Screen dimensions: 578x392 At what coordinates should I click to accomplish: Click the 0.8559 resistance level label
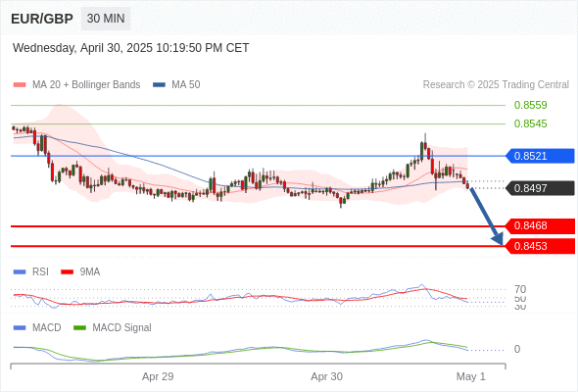point(530,105)
